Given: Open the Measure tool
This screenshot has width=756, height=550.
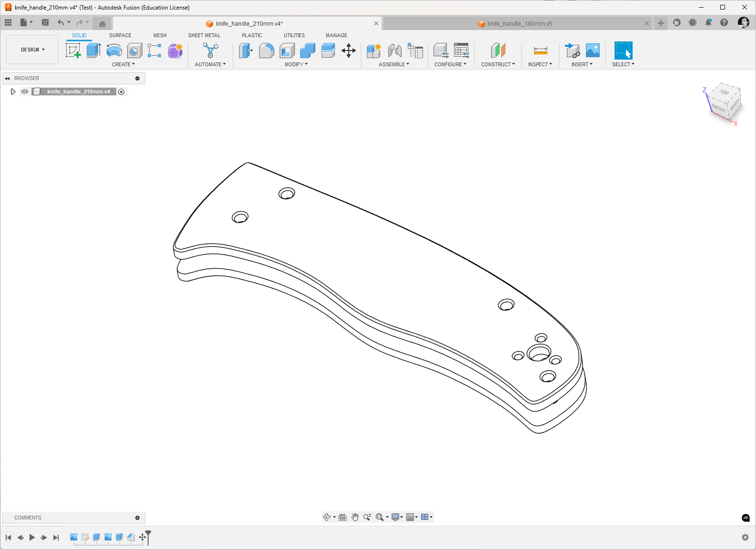Looking at the screenshot, I should click(x=540, y=51).
